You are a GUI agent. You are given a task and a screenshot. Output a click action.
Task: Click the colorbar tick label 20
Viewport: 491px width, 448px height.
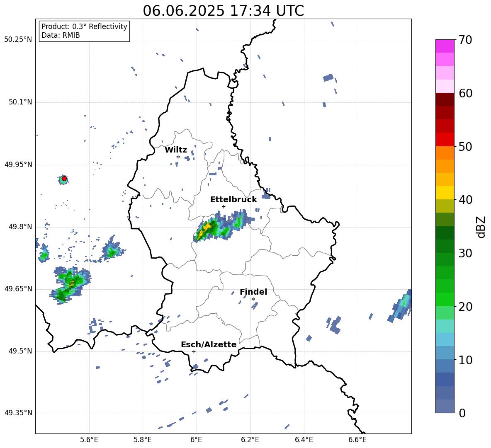tap(465, 307)
